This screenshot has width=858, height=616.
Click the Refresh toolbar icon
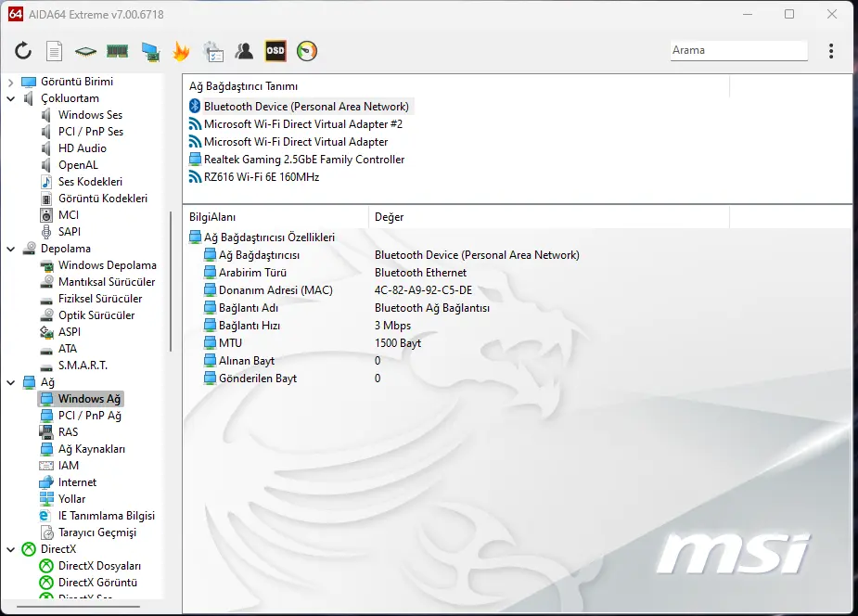click(x=23, y=51)
